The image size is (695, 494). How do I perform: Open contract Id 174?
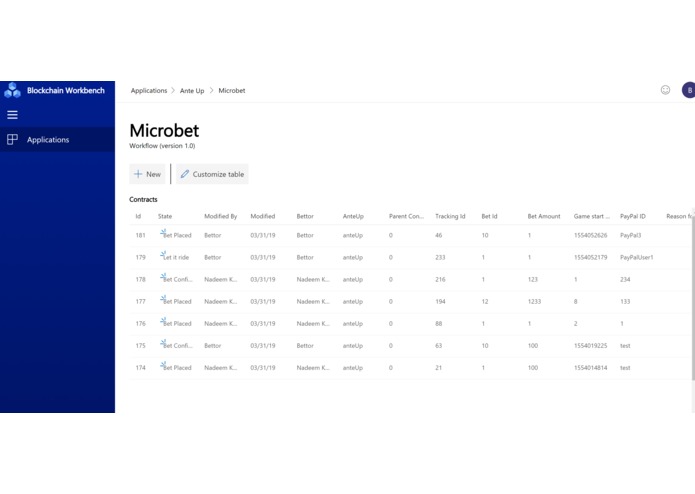coord(141,368)
